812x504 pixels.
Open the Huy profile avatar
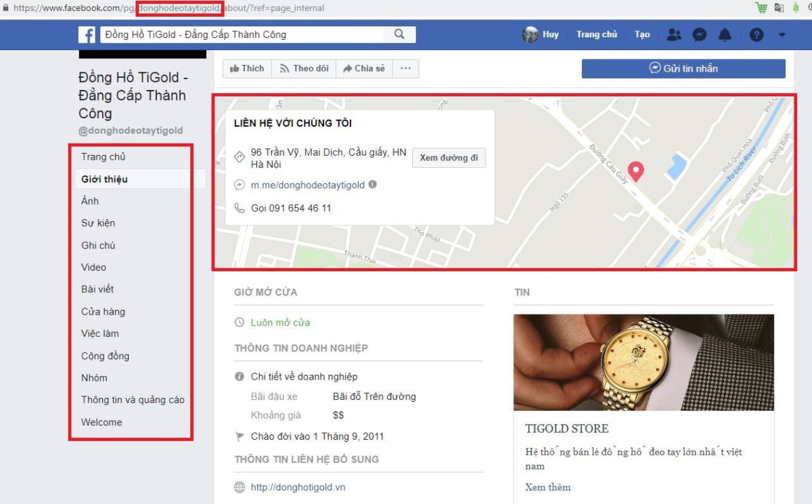point(531,35)
